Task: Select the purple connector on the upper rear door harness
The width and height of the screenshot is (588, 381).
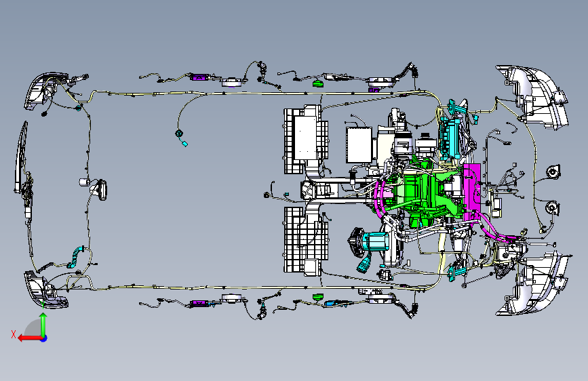Action: 200,77
